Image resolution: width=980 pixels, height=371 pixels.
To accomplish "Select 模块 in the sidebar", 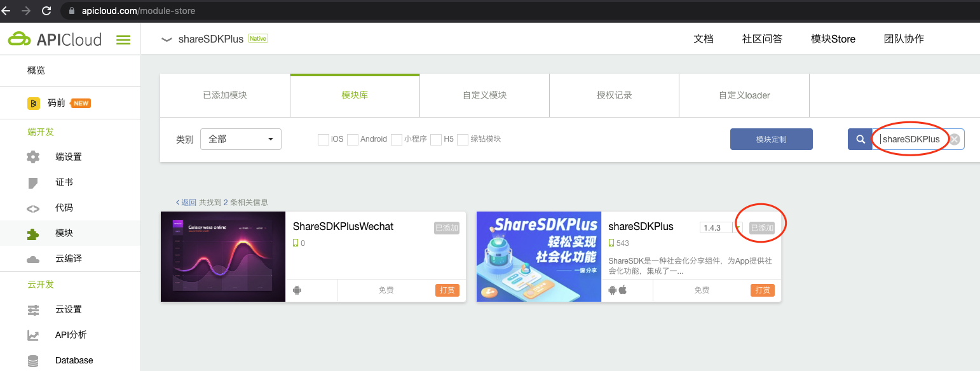I will pos(70,233).
